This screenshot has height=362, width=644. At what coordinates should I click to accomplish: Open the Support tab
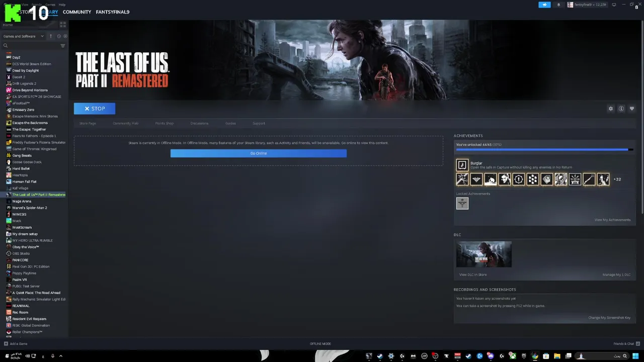259,123
